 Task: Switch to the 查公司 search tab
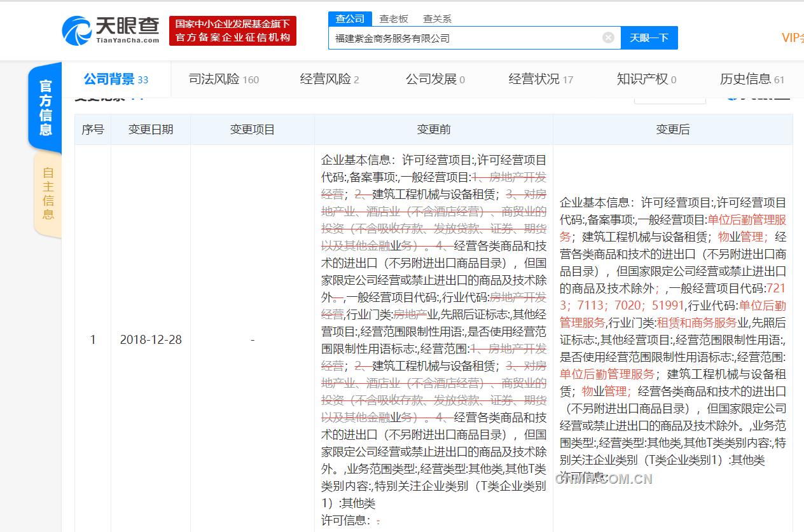tap(350, 18)
